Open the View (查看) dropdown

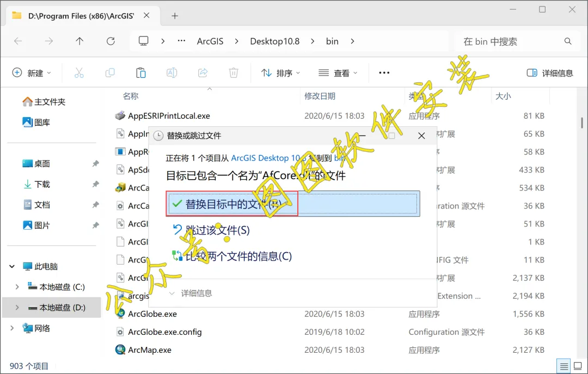[x=338, y=73]
